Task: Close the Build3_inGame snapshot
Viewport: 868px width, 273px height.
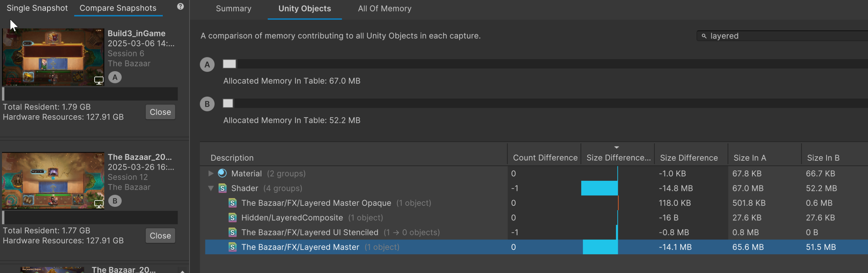Action: (x=160, y=112)
